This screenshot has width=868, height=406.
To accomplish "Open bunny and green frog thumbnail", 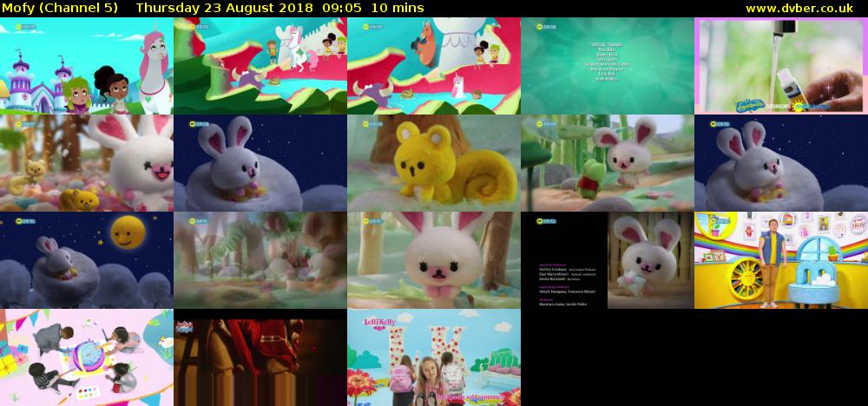I will coord(608,163).
